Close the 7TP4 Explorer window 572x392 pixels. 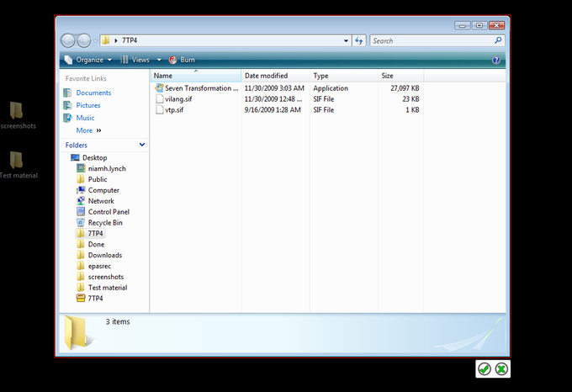pos(496,25)
